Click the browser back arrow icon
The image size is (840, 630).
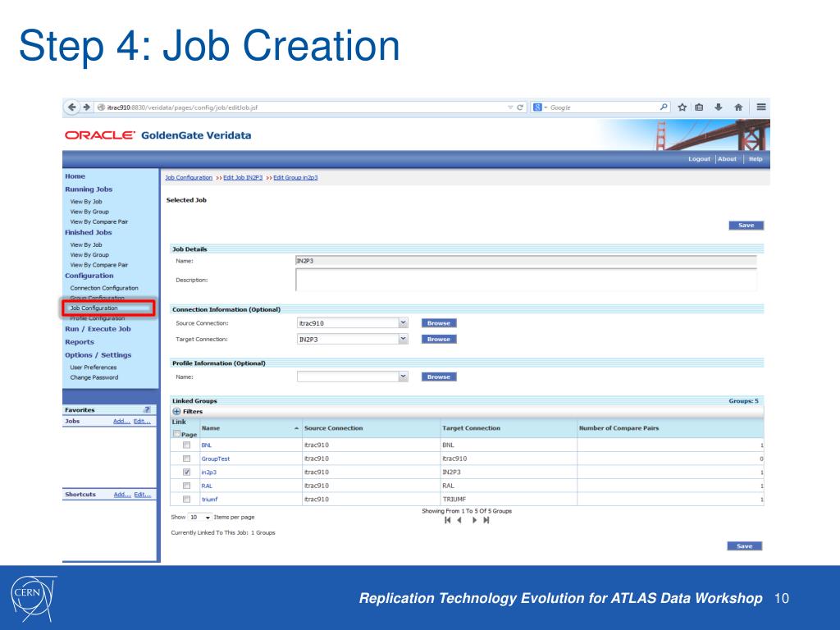pyautogui.click(x=72, y=107)
